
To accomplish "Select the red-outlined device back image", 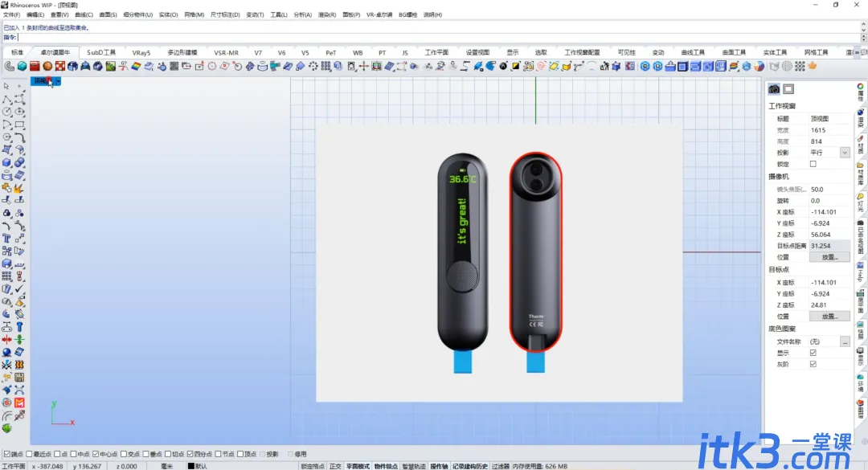I will [536, 252].
